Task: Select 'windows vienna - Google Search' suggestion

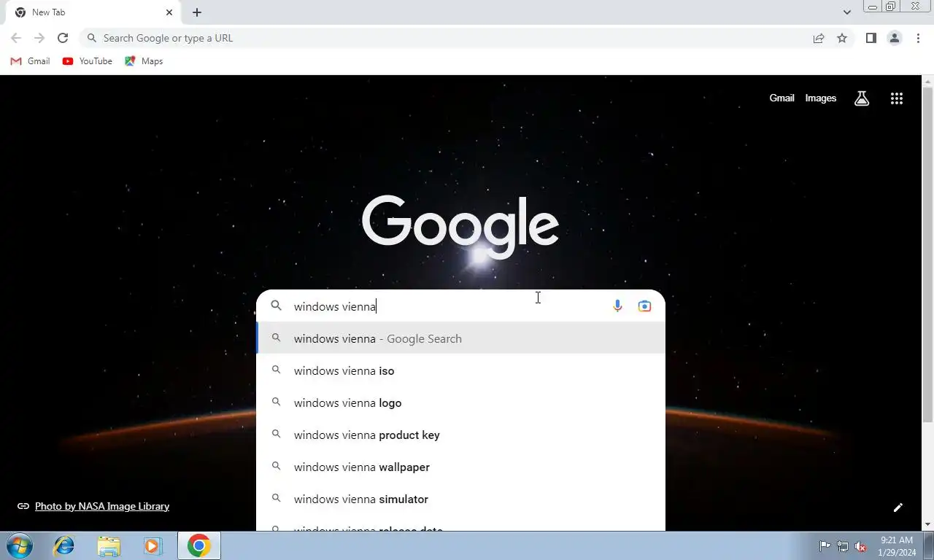Action: pos(460,338)
